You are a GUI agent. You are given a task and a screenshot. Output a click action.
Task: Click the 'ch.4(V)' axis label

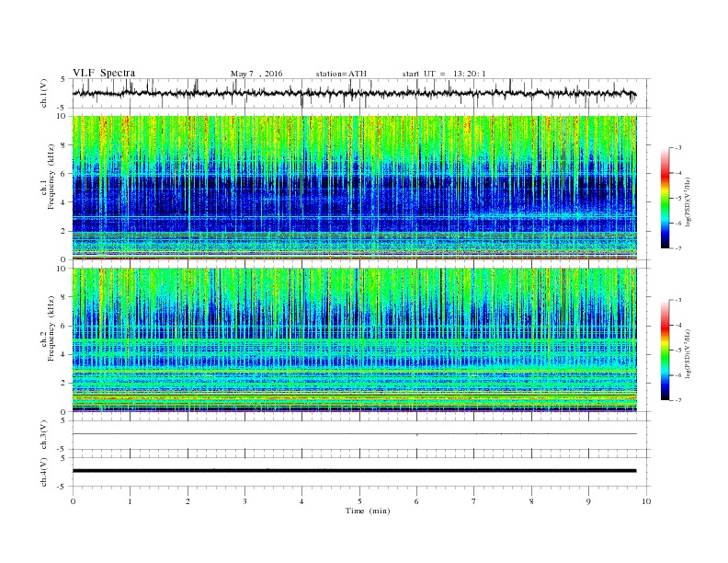pyautogui.click(x=44, y=472)
